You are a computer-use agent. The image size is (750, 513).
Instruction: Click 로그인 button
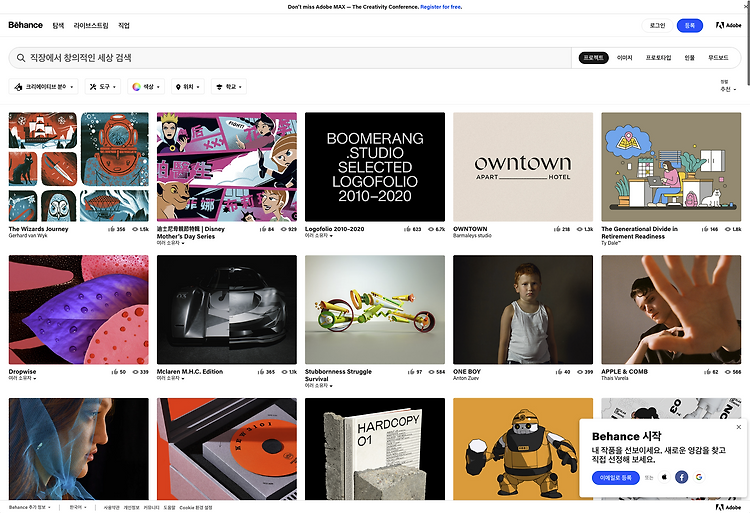click(657, 25)
